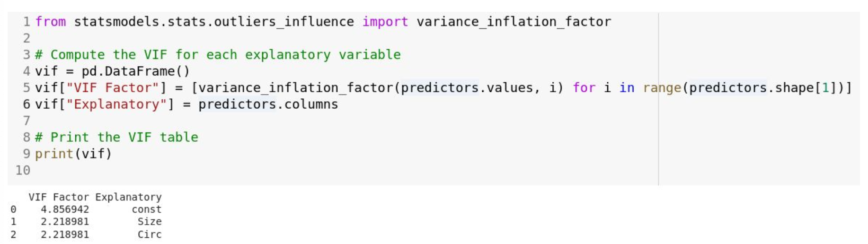Click the 'import' keyword on line 1
This screenshot has width=868, height=244.
click(x=385, y=22)
